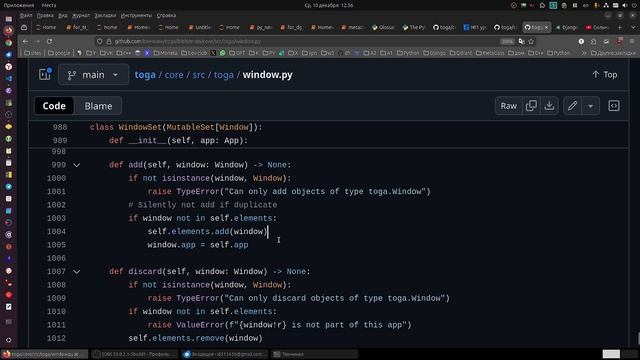
Task: Open extensions puzzle icon in toolbar
Action: pyautogui.click(x=593, y=41)
